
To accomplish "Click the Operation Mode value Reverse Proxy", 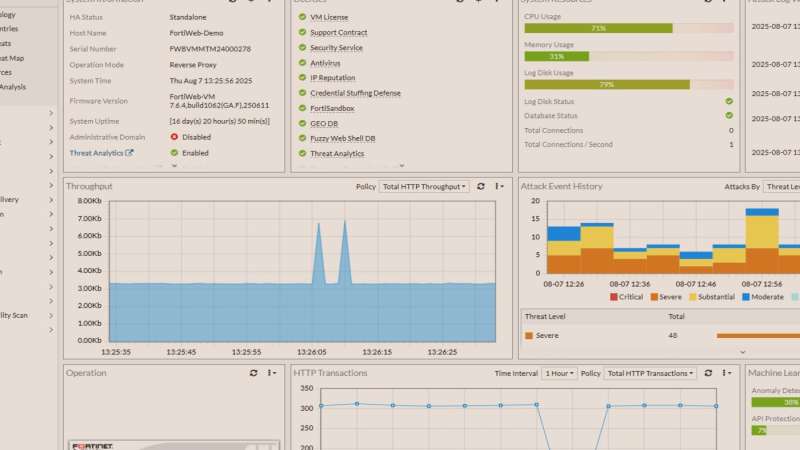I will pos(193,65).
